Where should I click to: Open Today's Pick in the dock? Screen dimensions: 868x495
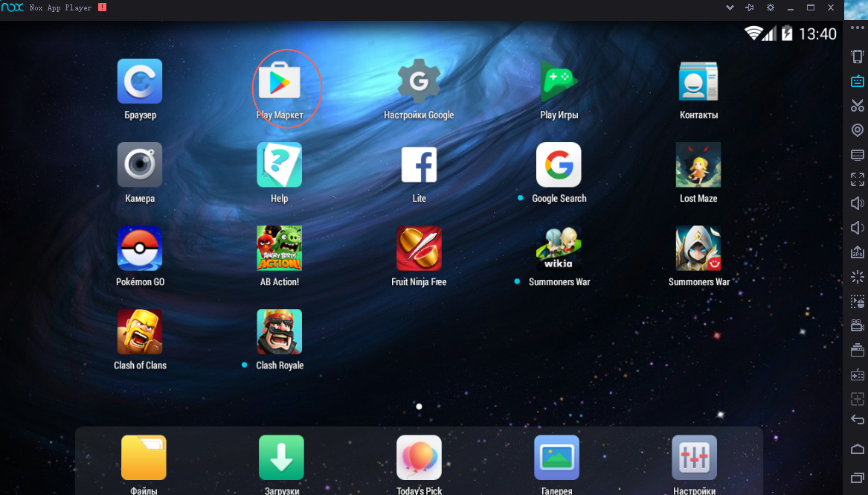click(x=419, y=457)
